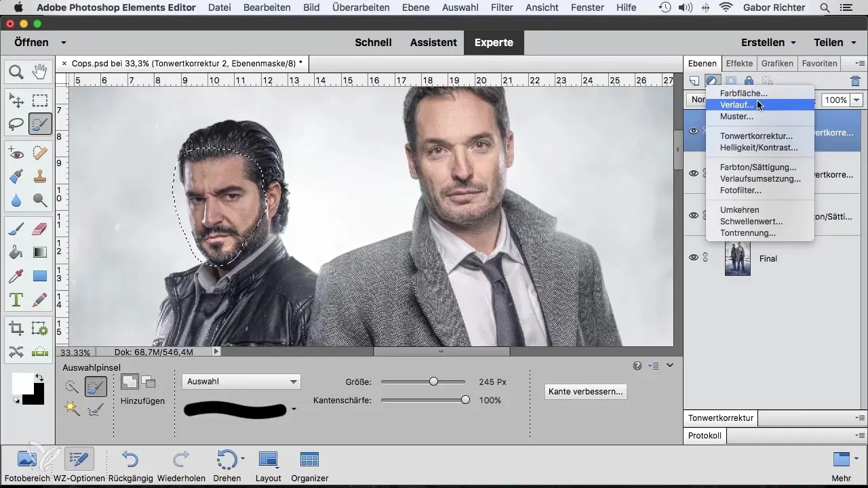Select the Brush tool
The height and width of the screenshot is (488, 868).
pos(16,229)
